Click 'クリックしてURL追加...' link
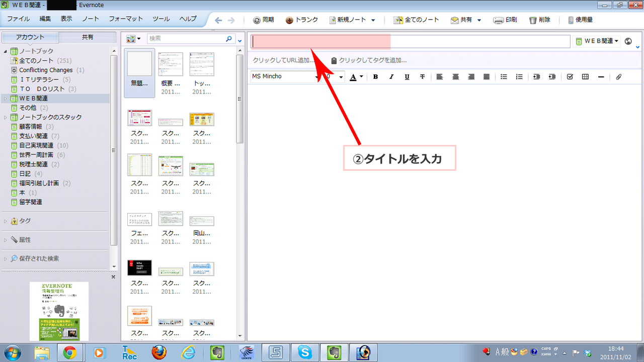Image resolution: width=644 pixels, height=362 pixels. point(284,60)
